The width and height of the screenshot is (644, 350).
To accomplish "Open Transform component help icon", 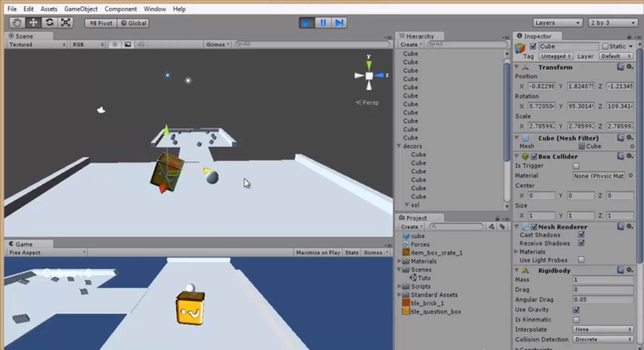I will tap(621, 67).
